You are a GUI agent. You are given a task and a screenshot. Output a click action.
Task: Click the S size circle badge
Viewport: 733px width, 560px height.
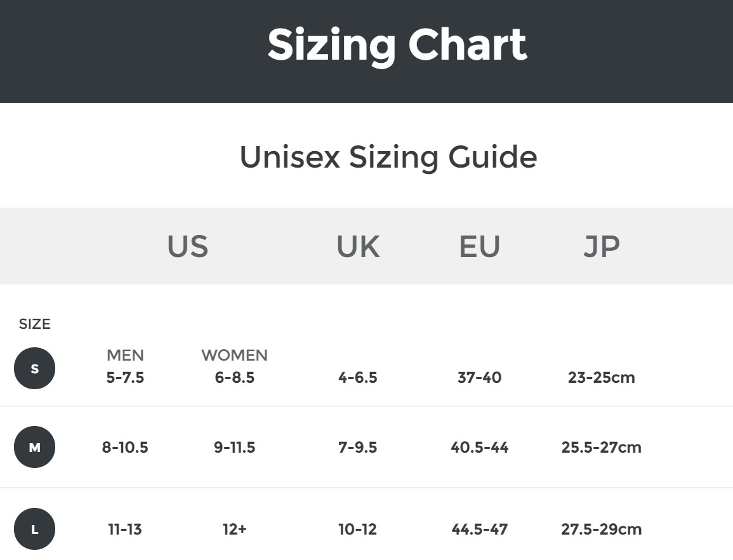click(34, 368)
